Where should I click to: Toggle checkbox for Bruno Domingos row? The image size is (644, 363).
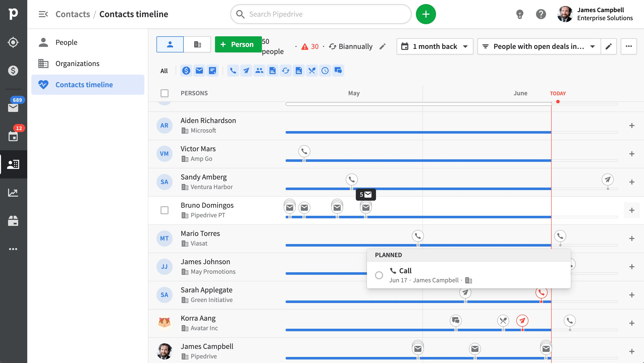165,210
